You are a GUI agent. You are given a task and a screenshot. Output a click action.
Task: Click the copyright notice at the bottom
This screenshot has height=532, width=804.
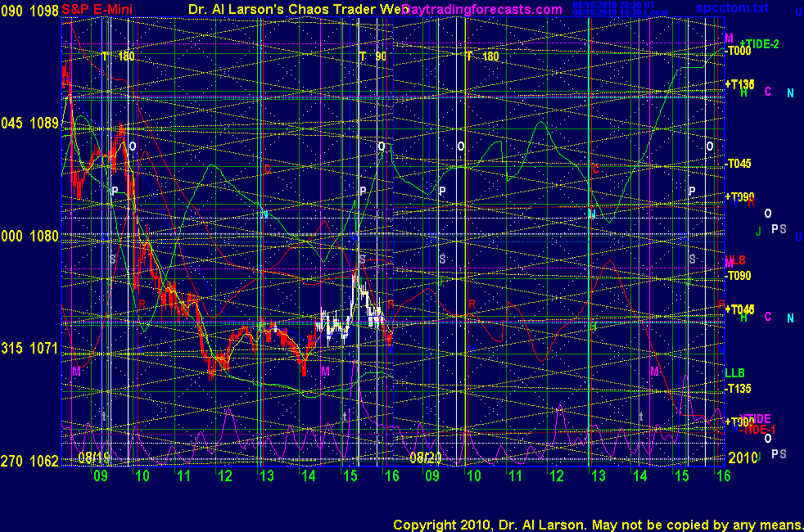[598, 525]
